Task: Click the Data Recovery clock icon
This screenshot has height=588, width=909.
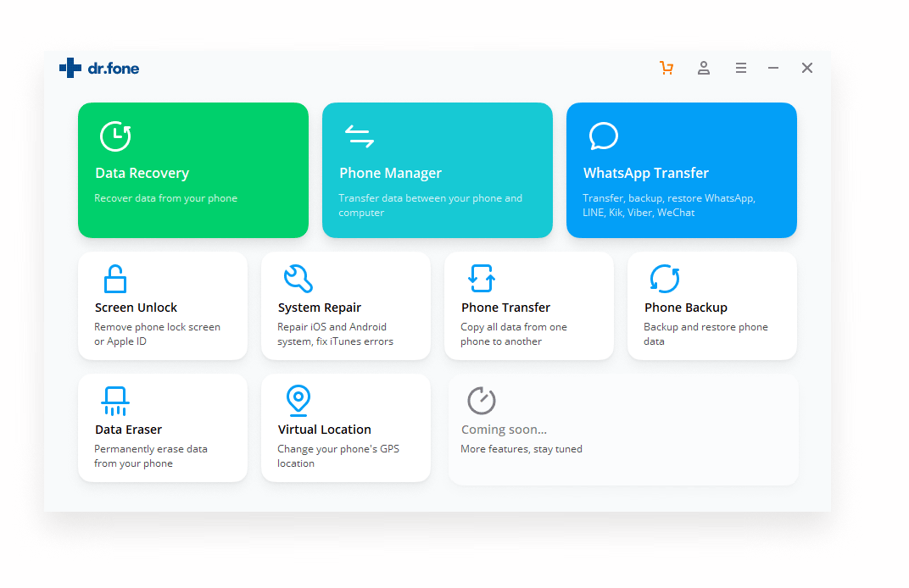Action: (x=115, y=136)
